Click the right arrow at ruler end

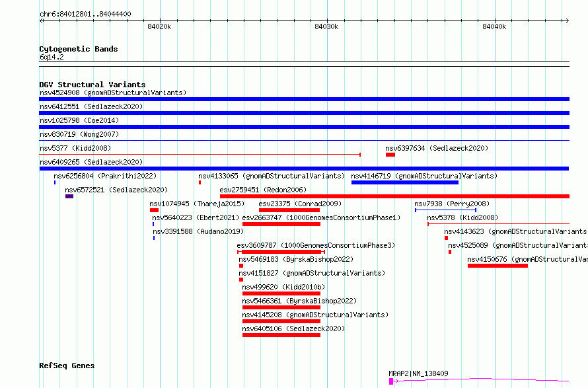567,20
